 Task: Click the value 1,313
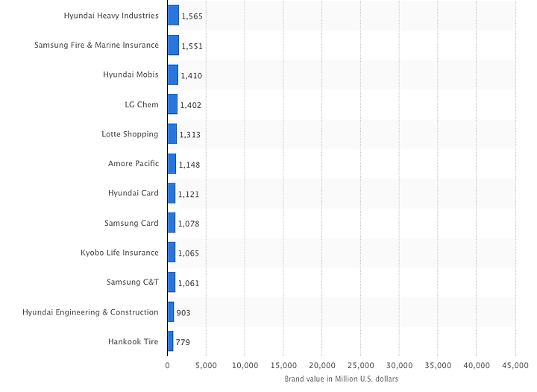coord(190,135)
